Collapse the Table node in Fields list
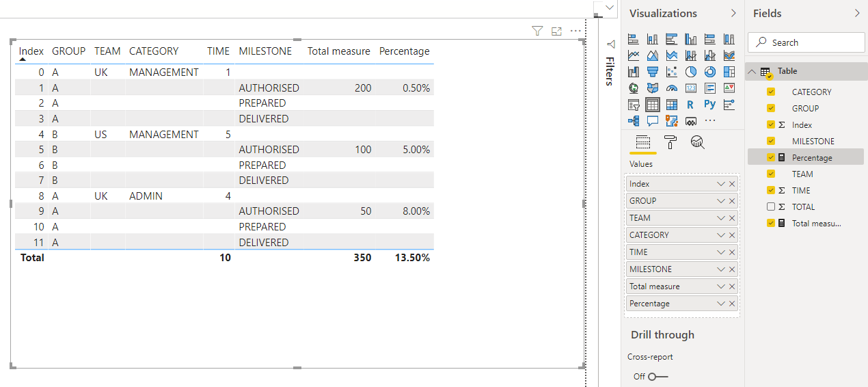Viewport: 868px width, 387px height. point(752,72)
